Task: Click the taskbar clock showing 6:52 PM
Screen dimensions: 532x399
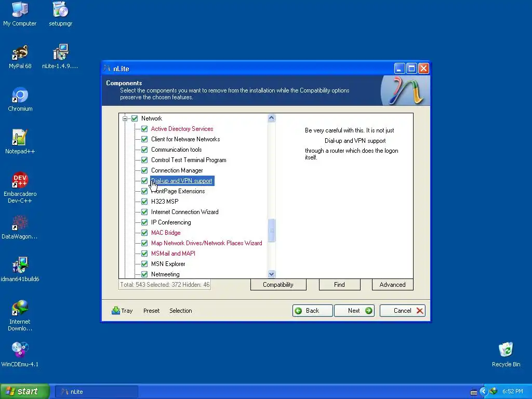Action: coord(513,392)
